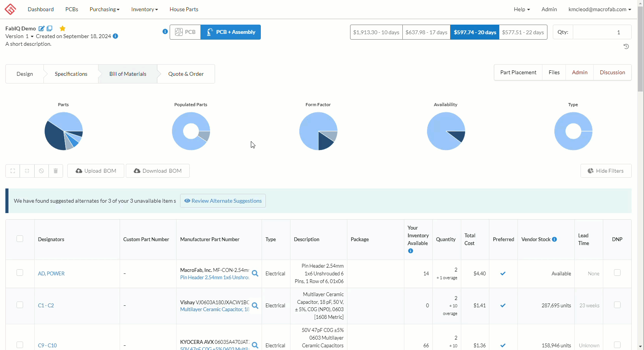Image resolution: width=644 pixels, height=350 pixels.
Task: Switch to the Quote & Order tab
Action: (x=186, y=74)
